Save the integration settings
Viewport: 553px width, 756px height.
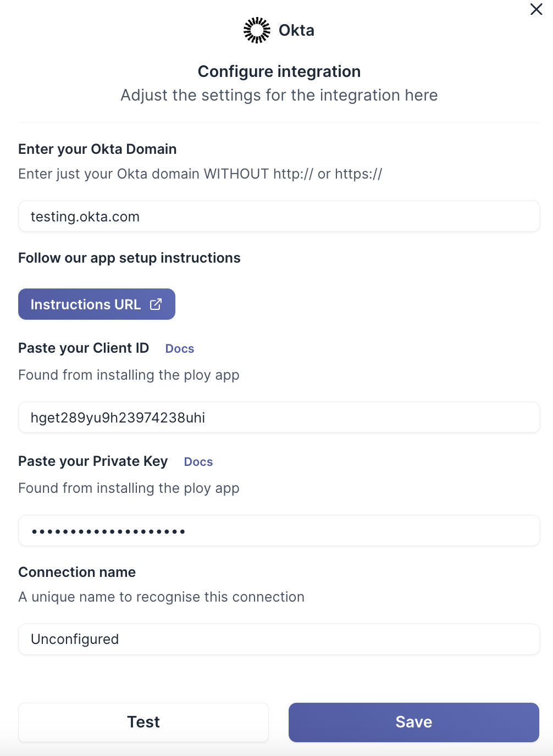click(x=413, y=722)
